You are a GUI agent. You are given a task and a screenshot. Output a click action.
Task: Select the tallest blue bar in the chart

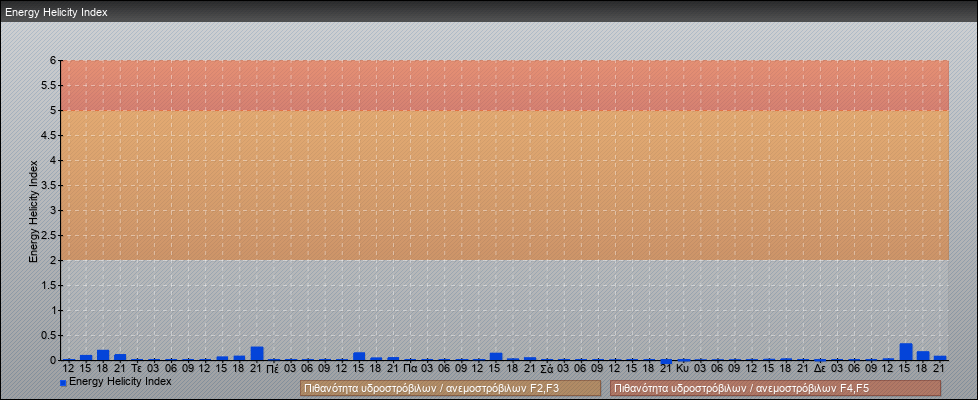coord(906,352)
